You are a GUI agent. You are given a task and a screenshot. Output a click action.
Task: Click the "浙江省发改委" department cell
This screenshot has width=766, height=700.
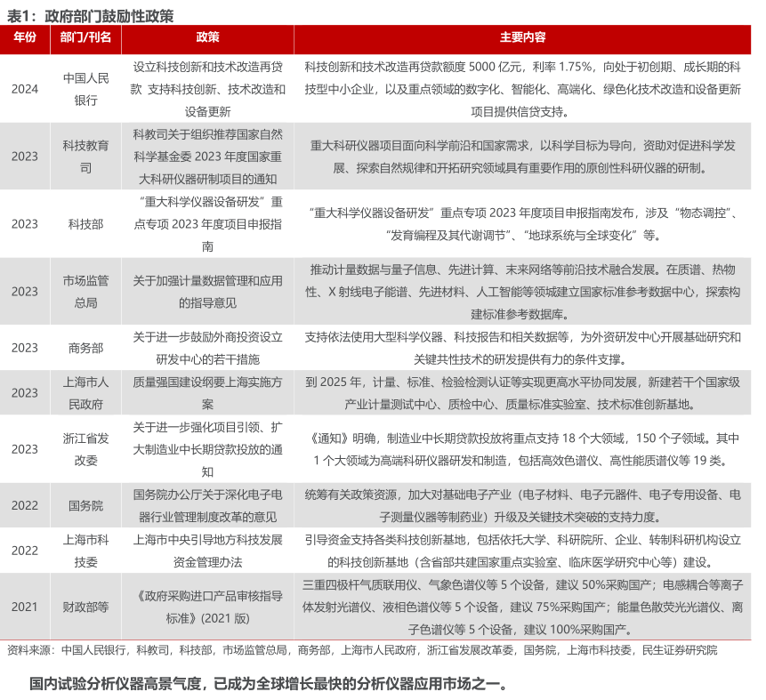(85, 449)
